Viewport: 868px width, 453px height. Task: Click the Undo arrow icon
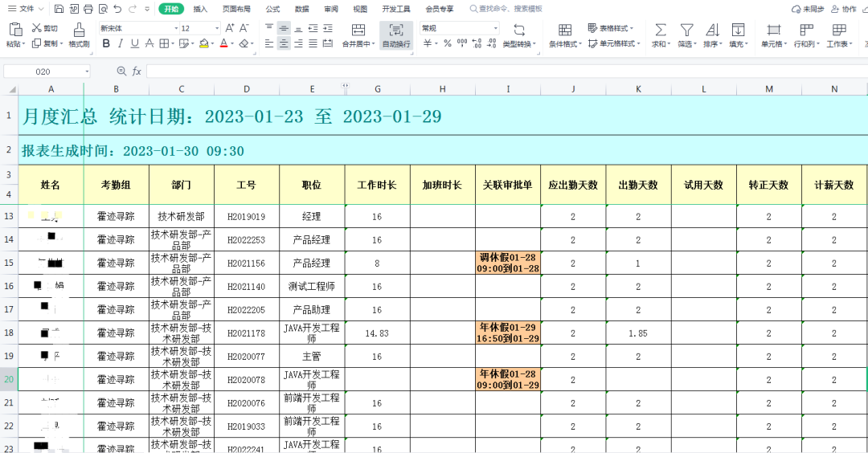117,9
